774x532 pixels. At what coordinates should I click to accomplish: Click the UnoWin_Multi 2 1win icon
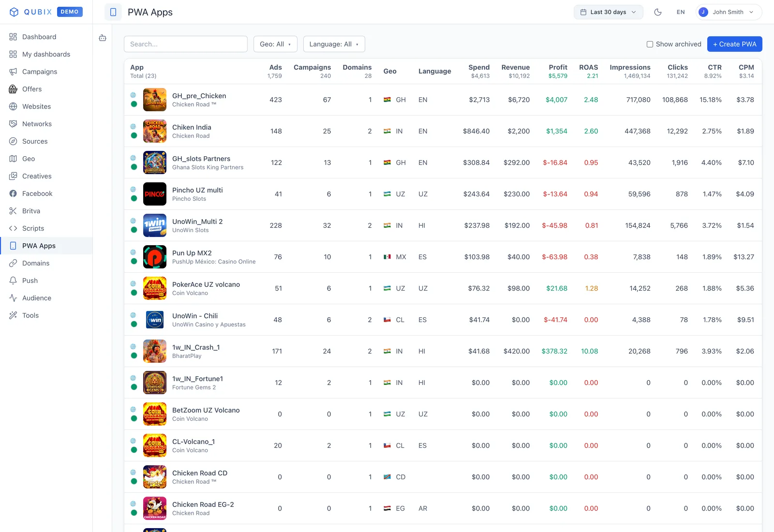click(x=155, y=225)
